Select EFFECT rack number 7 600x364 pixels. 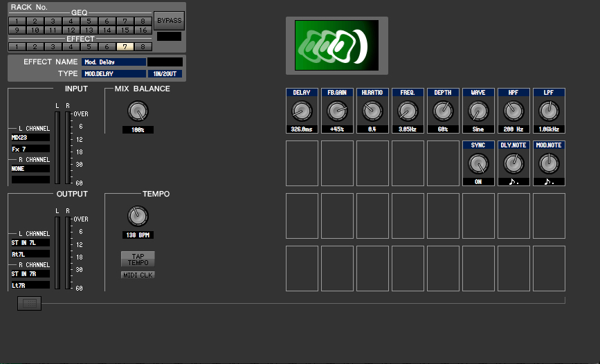coord(125,47)
